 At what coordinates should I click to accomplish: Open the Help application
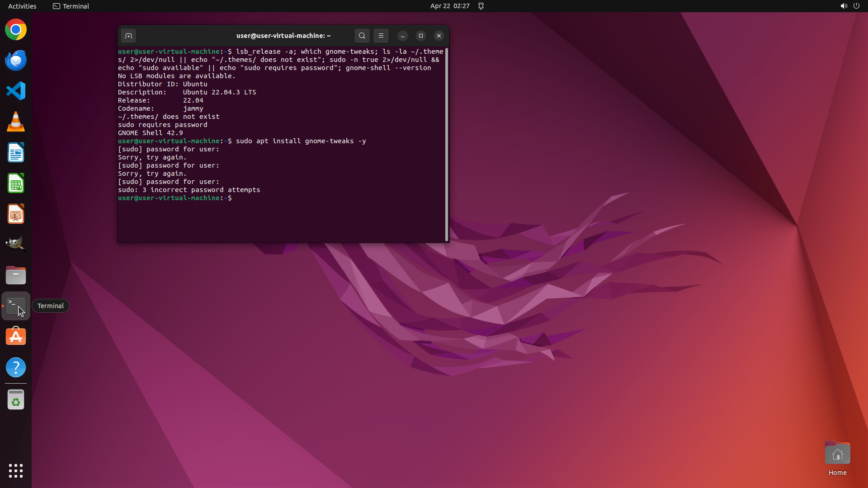coord(16,367)
